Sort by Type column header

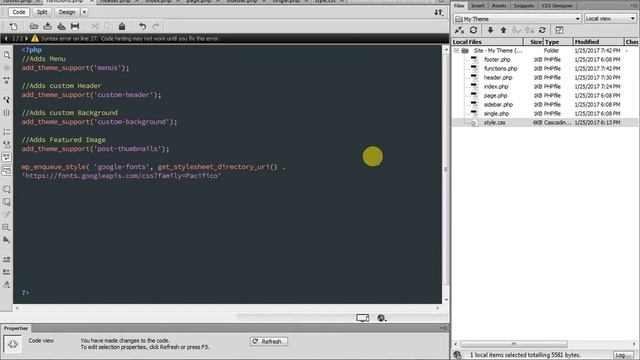(558, 42)
